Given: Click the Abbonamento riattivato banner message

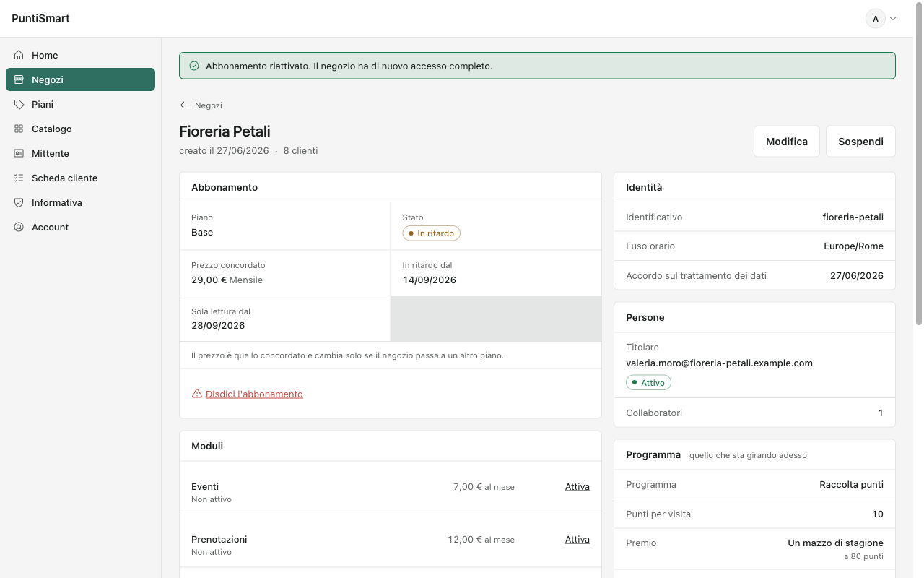Looking at the screenshot, I should pyautogui.click(x=349, y=66).
